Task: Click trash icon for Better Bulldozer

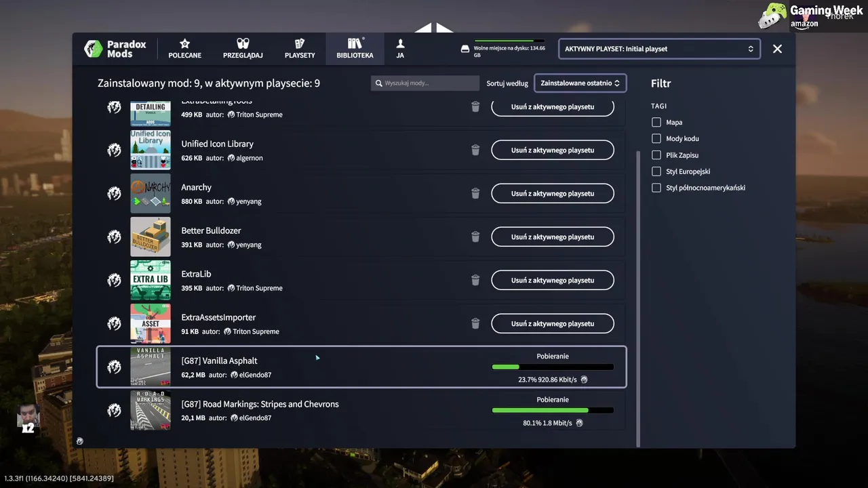Action: click(475, 237)
